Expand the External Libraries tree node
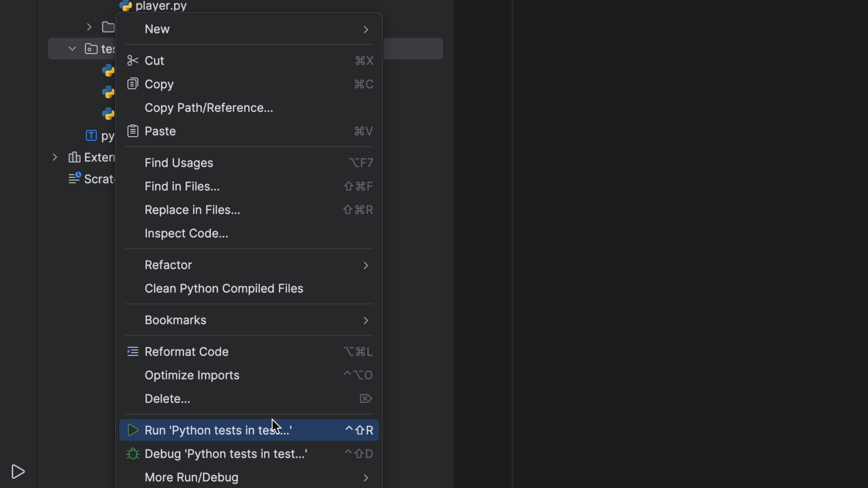This screenshot has height=488, width=868. pyautogui.click(x=54, y=157)
